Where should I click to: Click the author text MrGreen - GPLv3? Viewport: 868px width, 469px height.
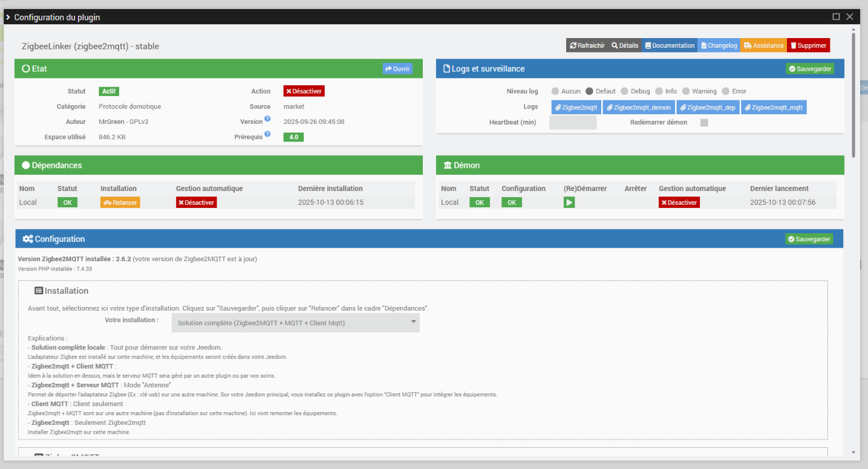point(123,121)
